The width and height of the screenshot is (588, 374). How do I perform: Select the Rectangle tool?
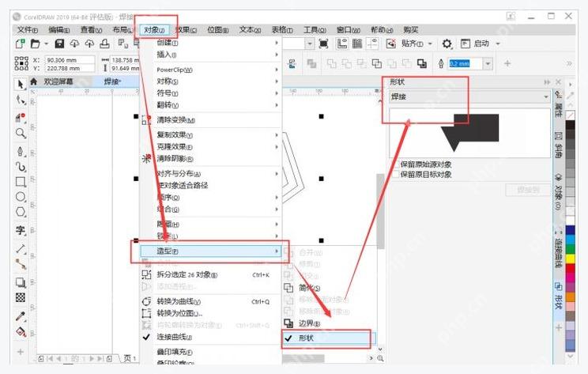(21, 182)
